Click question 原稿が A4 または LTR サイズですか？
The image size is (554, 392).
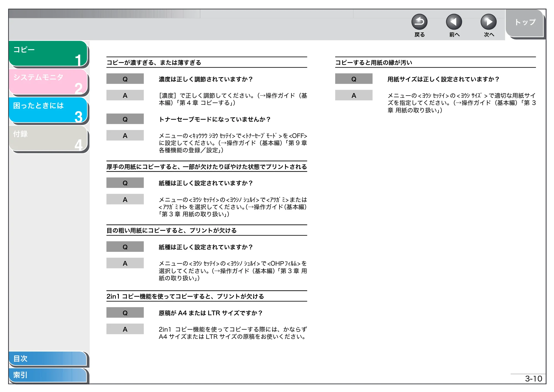[x=211, y=313]
